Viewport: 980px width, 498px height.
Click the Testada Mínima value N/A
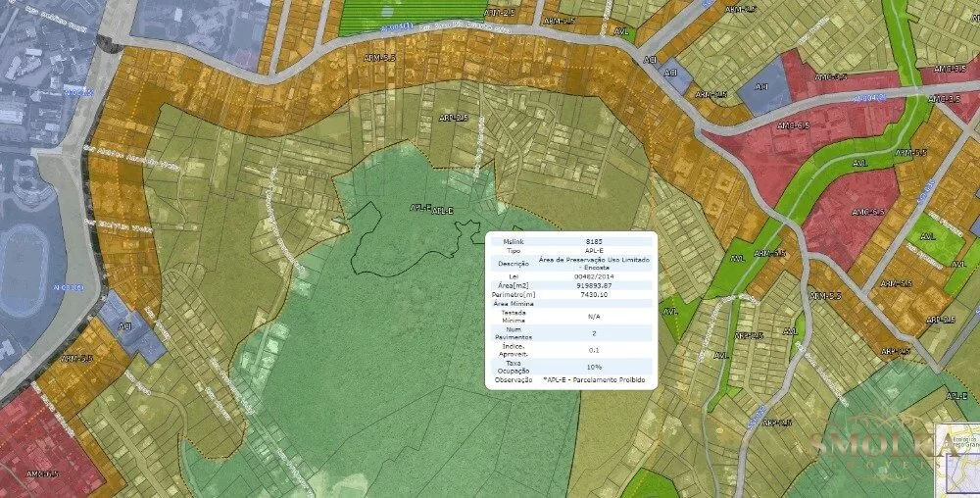[593, 317]
